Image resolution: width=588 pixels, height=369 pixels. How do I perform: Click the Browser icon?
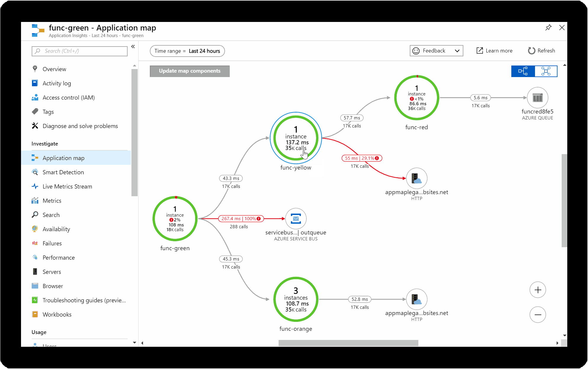point(35,286)
